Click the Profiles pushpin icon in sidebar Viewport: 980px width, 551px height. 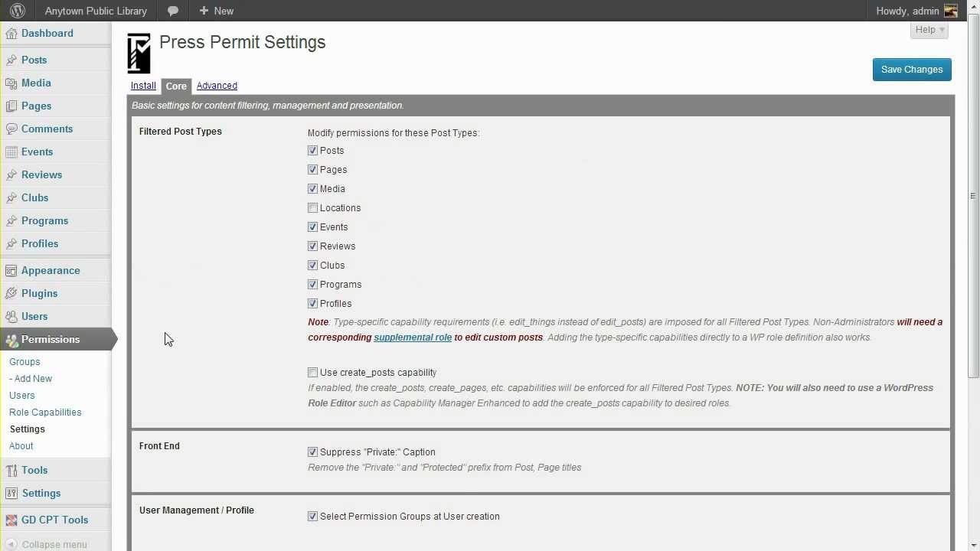(x=11, y=243)
